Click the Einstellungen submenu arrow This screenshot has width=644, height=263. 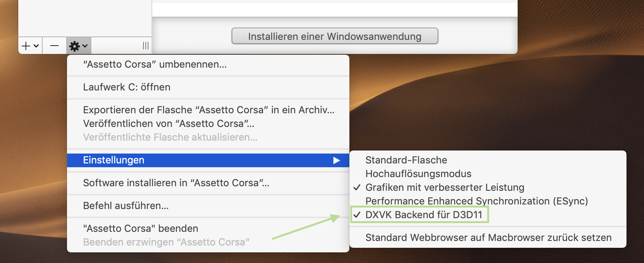click(x=336, y=160)
